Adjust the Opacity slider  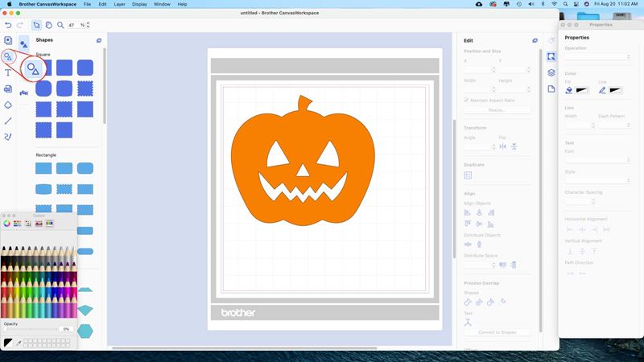32,329
